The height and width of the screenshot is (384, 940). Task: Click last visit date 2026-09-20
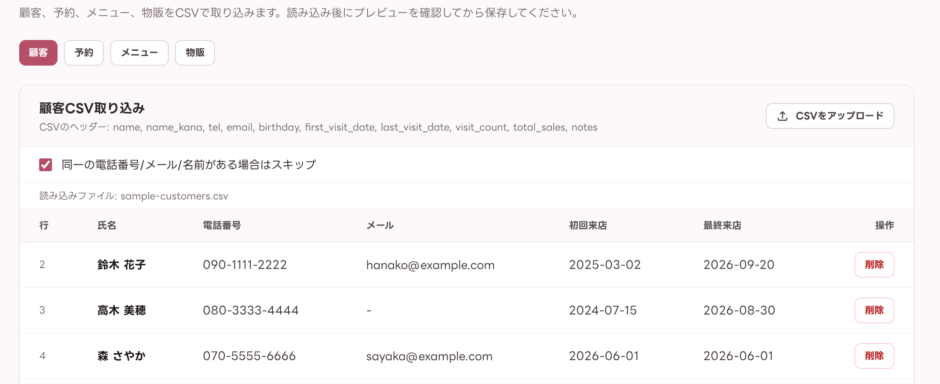click(x=739, y=265)
